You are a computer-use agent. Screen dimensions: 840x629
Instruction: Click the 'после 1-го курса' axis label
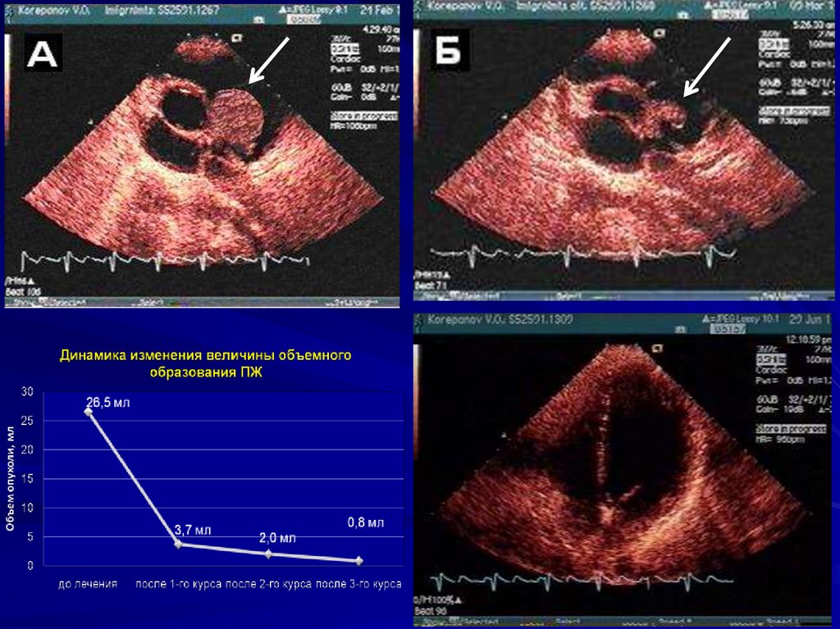pyautogui.click(x=178, y=583)
